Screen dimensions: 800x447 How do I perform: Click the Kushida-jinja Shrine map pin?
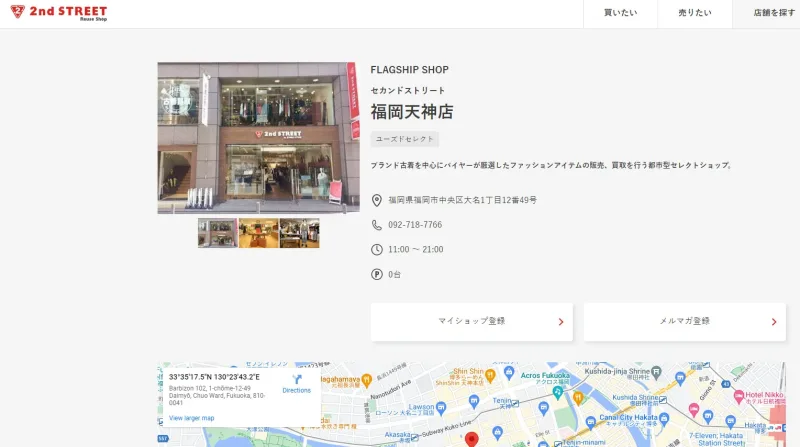(x=657, y=371)
